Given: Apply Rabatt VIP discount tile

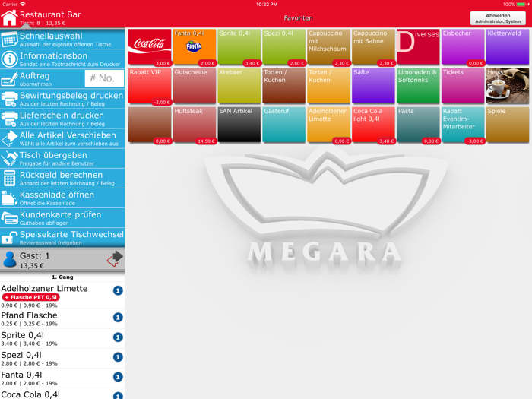Looking at the screenshot, I should pyautogui.click(x=150, y=86).
